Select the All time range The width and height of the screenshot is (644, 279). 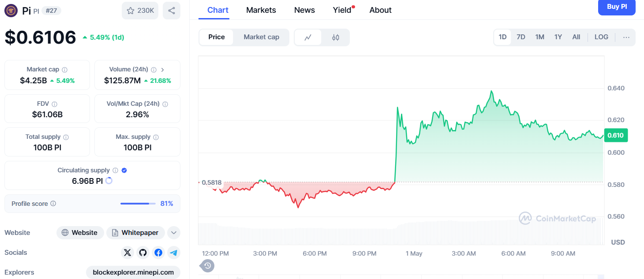point(576,37)
